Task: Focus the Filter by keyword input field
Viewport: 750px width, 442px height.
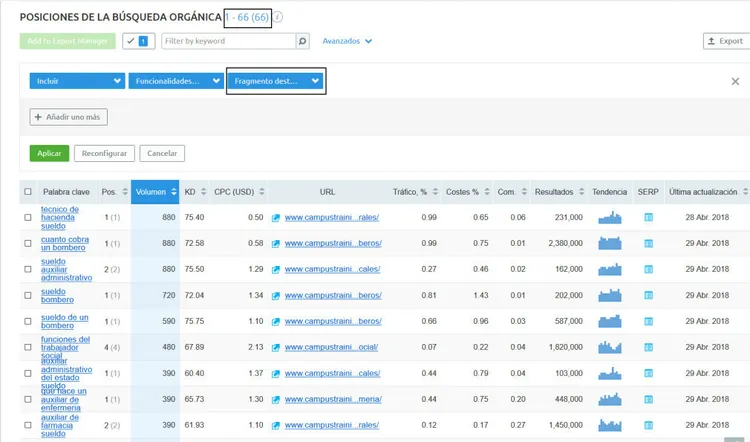Action: coord(229,41)
